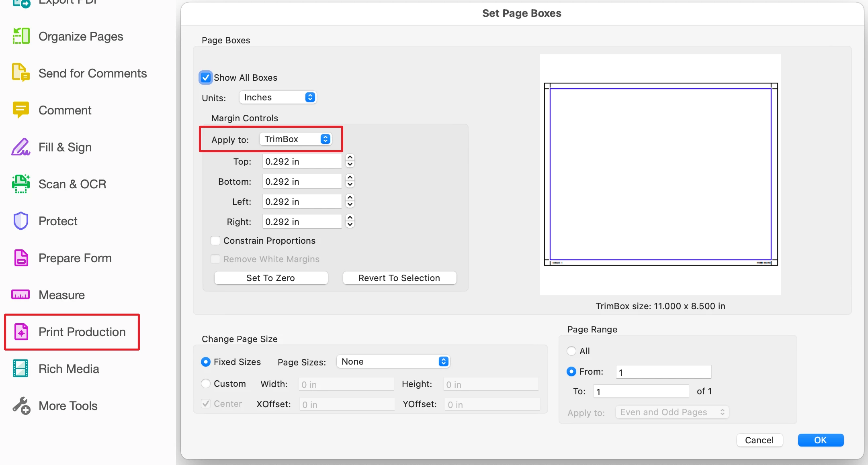The width and height of the screenshot is (868, 465).
Task: Open the Units Inches dropdown
Action: pos(278,97)
